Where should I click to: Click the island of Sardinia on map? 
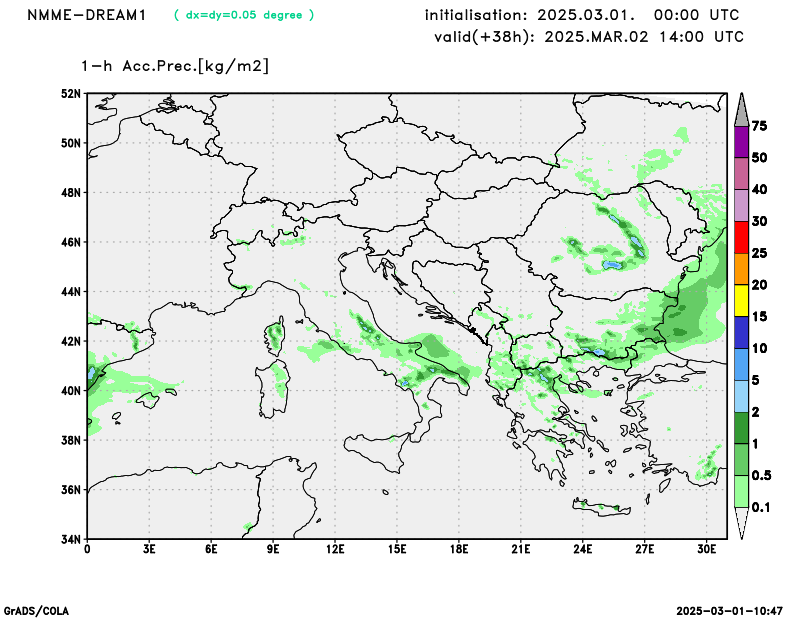pos(273,389)
